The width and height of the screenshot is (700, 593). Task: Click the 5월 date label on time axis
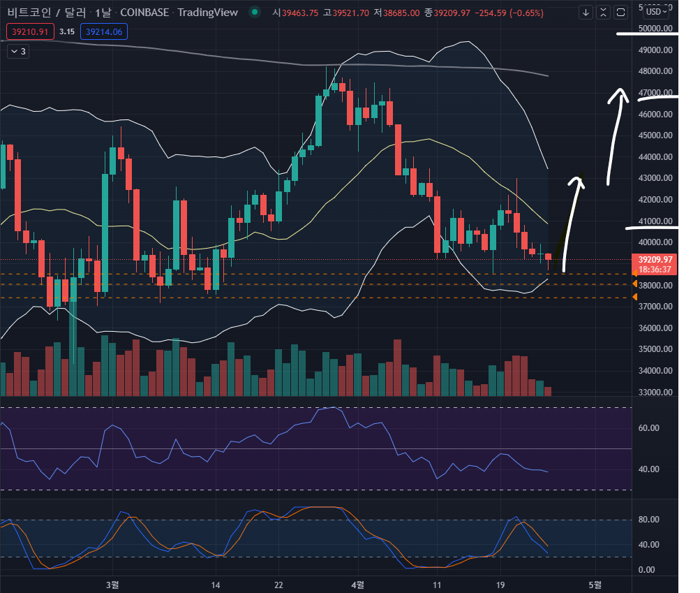tap(595, 585)
